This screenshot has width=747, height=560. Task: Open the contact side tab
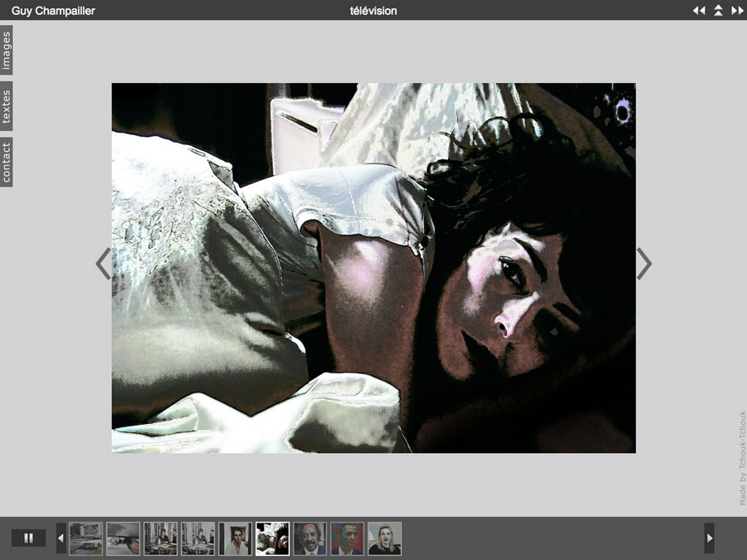[6, 163]
